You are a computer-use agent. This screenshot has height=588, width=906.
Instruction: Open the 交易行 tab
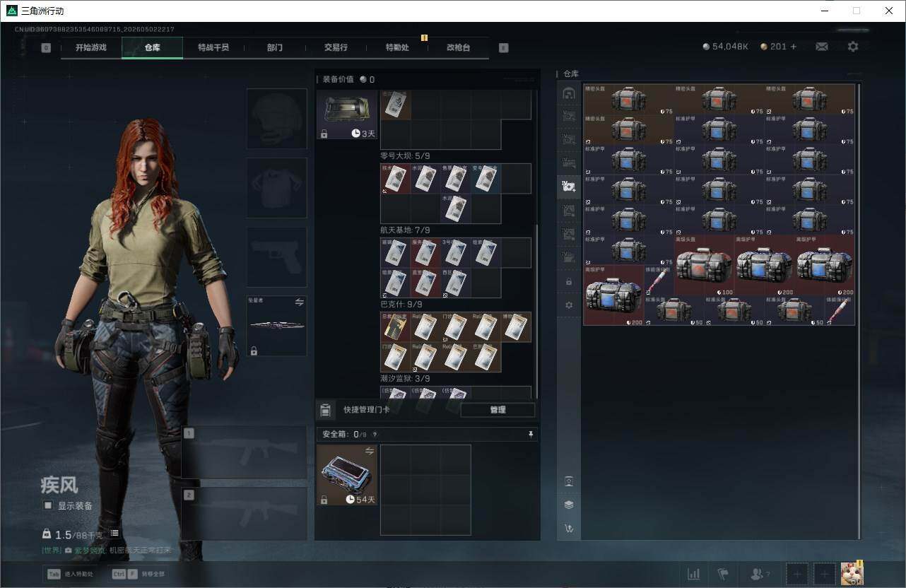coord(336,47)
